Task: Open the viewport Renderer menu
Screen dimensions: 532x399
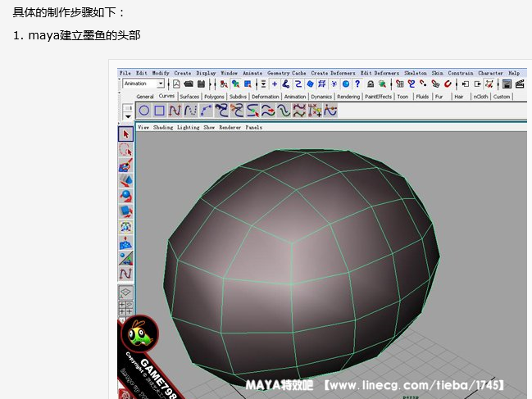Action: pos(230,128)
